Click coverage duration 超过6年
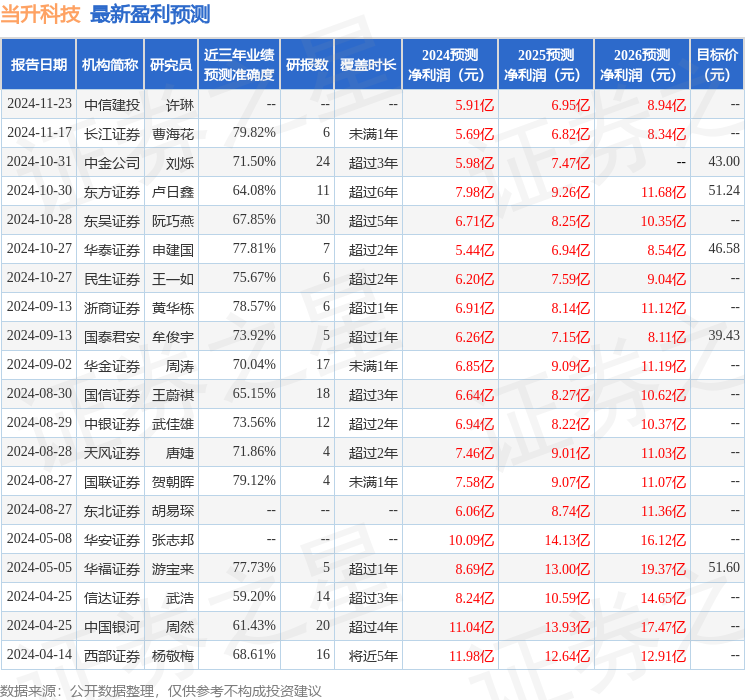 [373, 192]
